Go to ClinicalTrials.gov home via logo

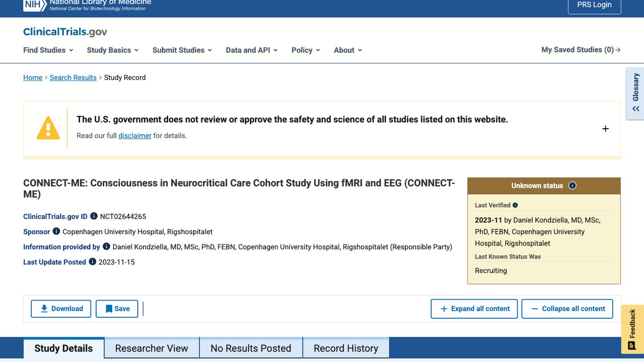click(65, 32)
